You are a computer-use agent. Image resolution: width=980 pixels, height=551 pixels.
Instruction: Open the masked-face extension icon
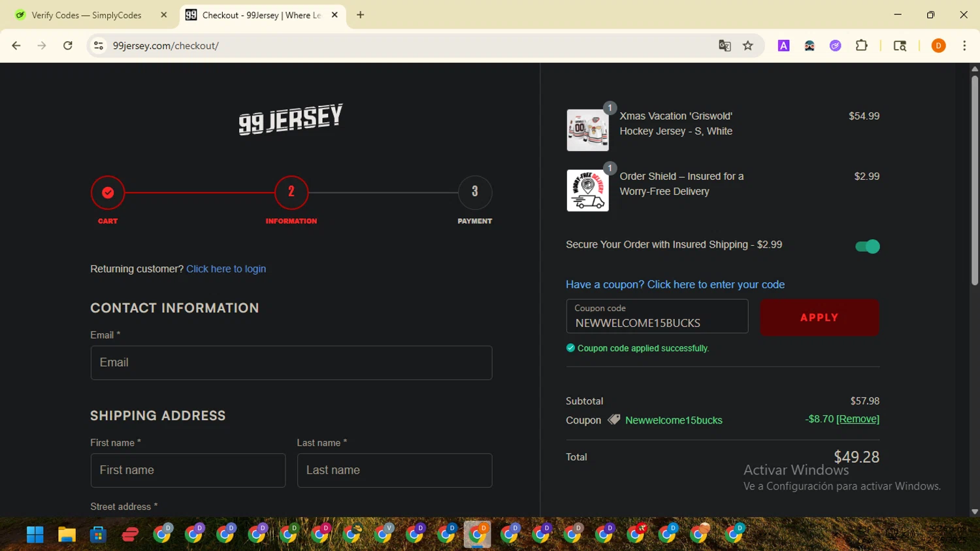click(x=809, y=46)
